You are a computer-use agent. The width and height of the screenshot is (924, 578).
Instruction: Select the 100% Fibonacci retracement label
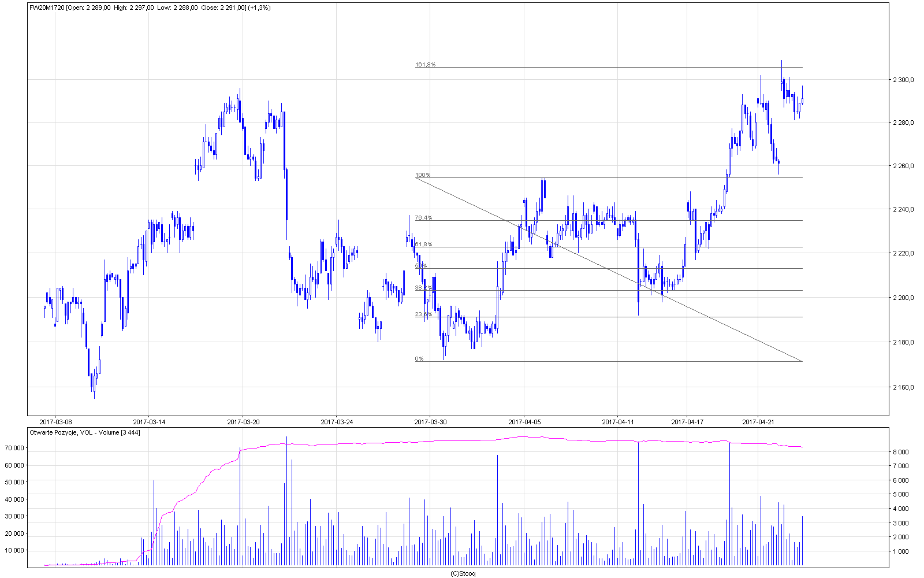click(x=423, y=175)
